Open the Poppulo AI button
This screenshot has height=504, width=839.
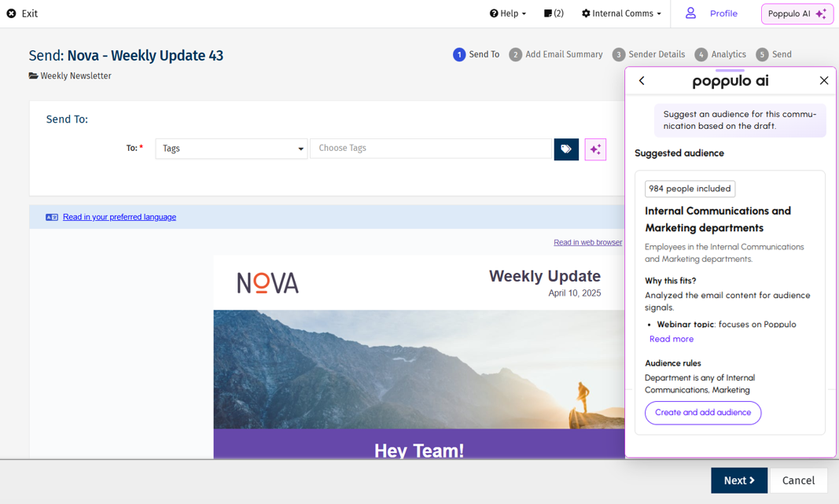(x=797, y=14)
